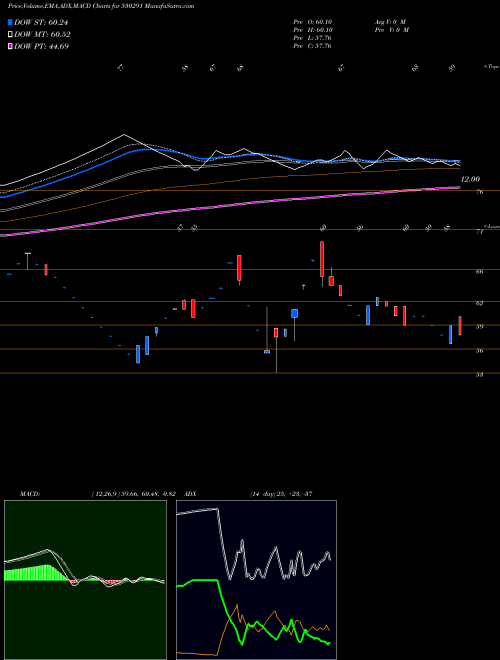This screenshot has height=660, width=500.
Task: Click the 12.00 label near EMA lines
Action: tap(470, 179)
